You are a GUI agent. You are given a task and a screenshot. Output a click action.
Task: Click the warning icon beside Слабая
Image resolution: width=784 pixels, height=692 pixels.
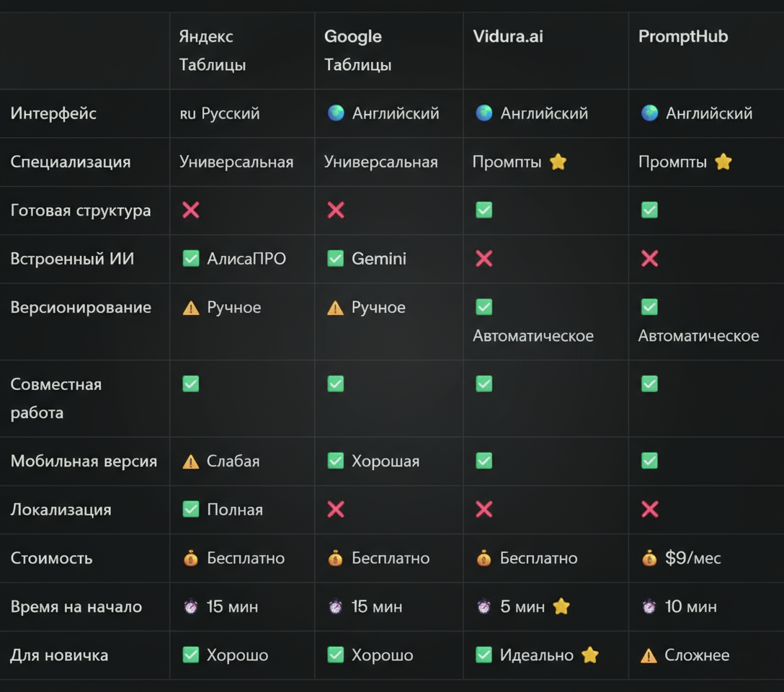(191, 461)
